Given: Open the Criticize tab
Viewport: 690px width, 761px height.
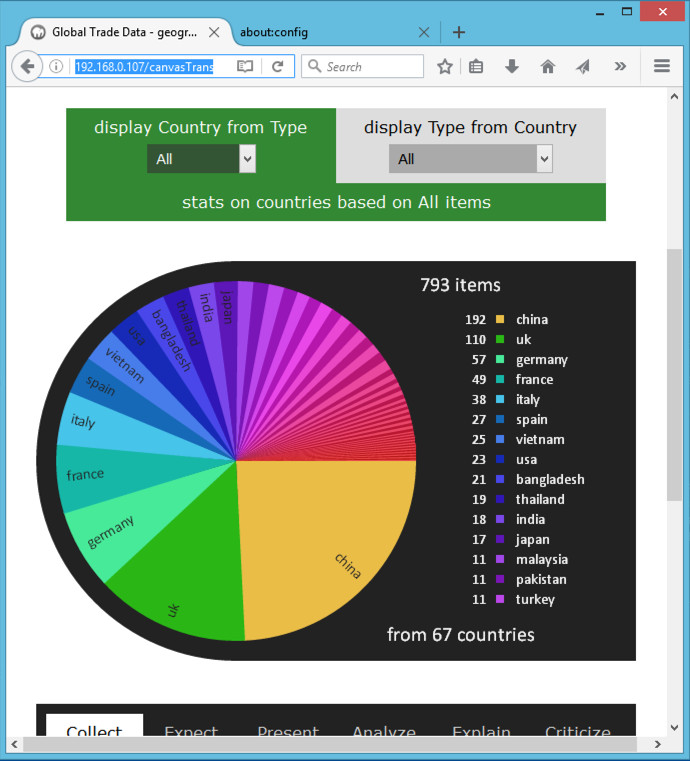Looking at the screenshot, I should [x=578, y=731].
